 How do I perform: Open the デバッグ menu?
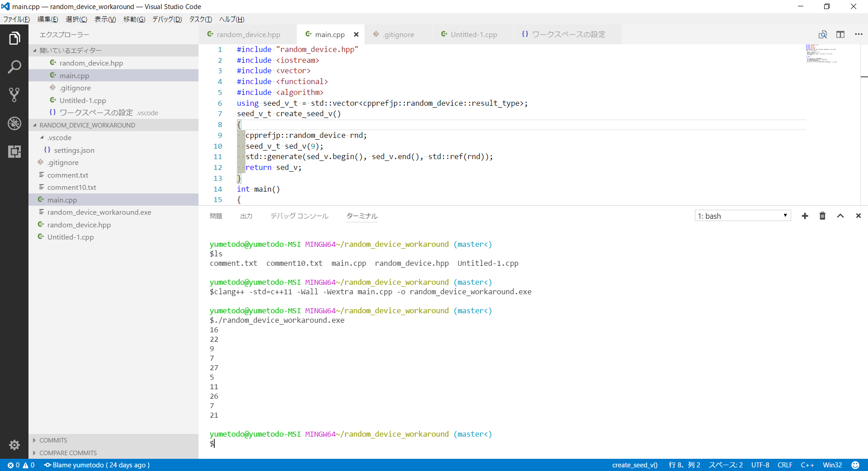(x=166, y=19)
